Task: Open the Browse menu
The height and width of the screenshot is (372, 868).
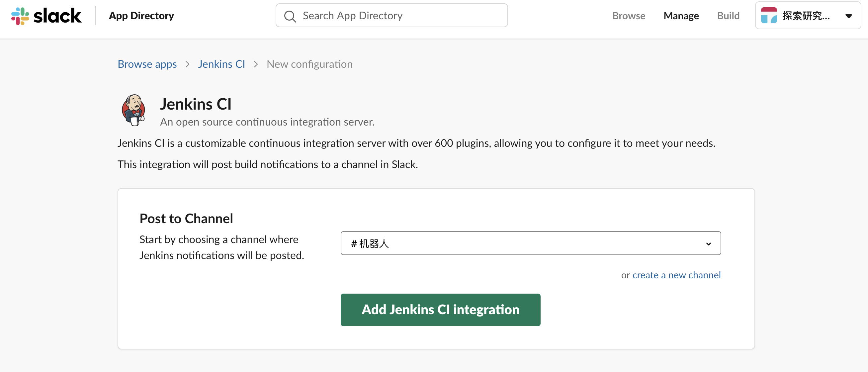Action: [629, 16]
